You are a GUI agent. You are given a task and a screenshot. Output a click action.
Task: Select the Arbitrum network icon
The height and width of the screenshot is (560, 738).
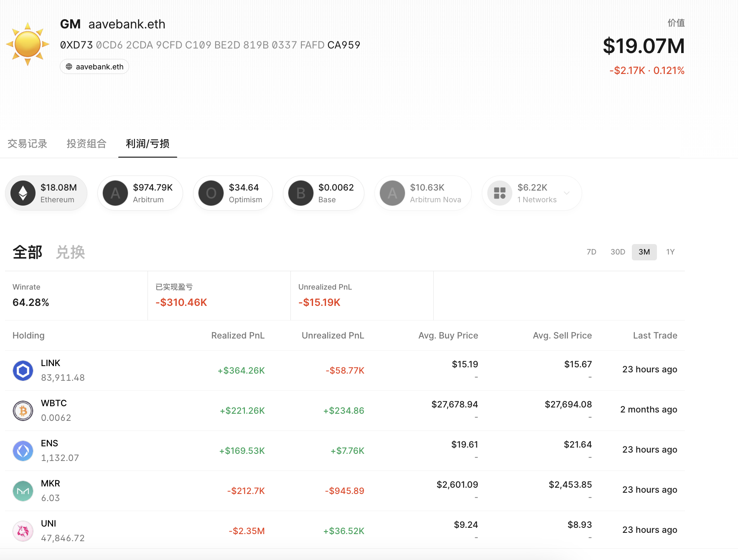click(x=115, y=193)
